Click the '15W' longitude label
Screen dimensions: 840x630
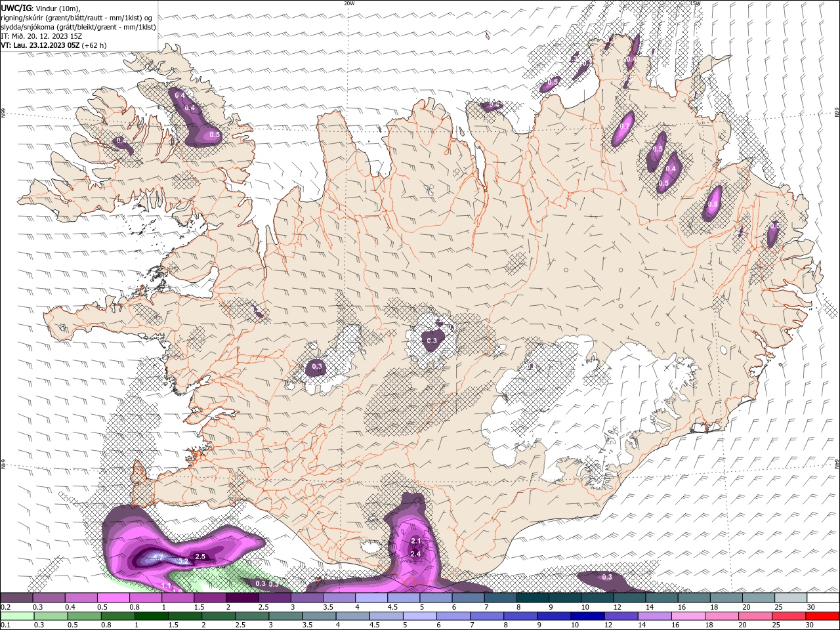tap(696, 3)
